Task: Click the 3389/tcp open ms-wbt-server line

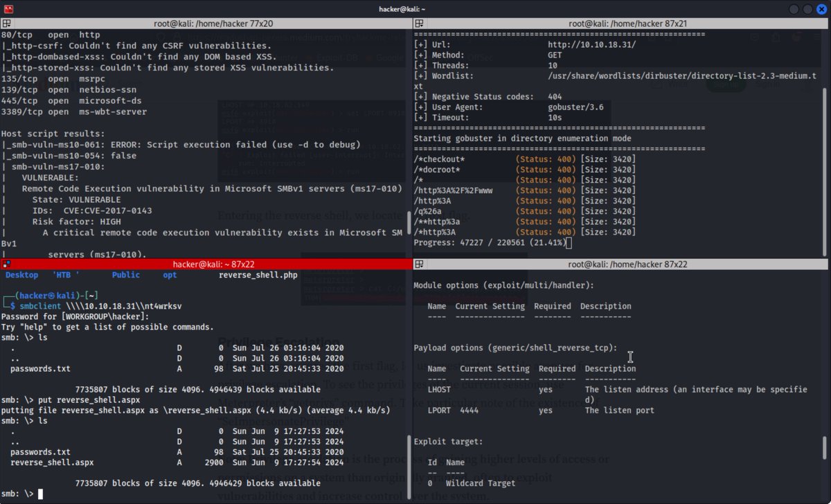Action: pyautogui.click(x=74, y=111)
